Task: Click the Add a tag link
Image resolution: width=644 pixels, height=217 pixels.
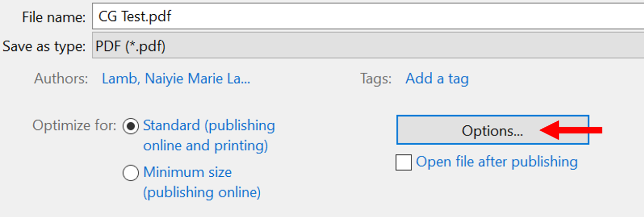Action: click(437, 79)
